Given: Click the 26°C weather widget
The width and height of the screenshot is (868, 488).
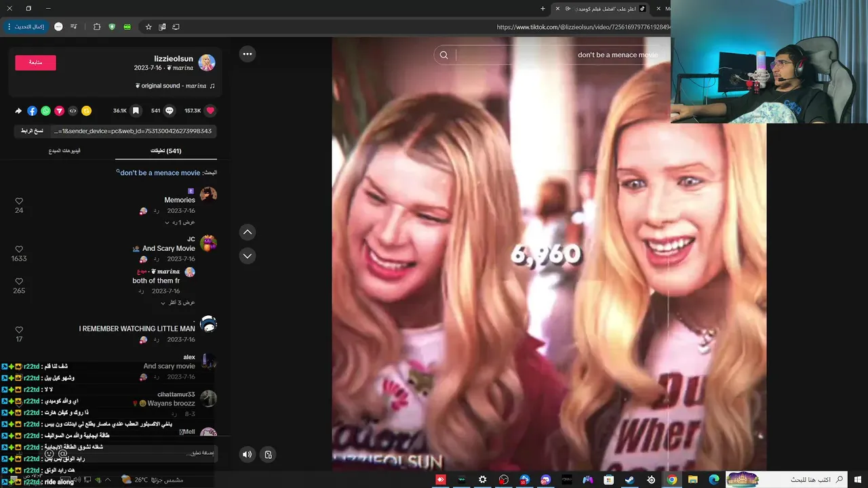Looking at the screenshot, I should pyautogui.click(x=152, y=480).
